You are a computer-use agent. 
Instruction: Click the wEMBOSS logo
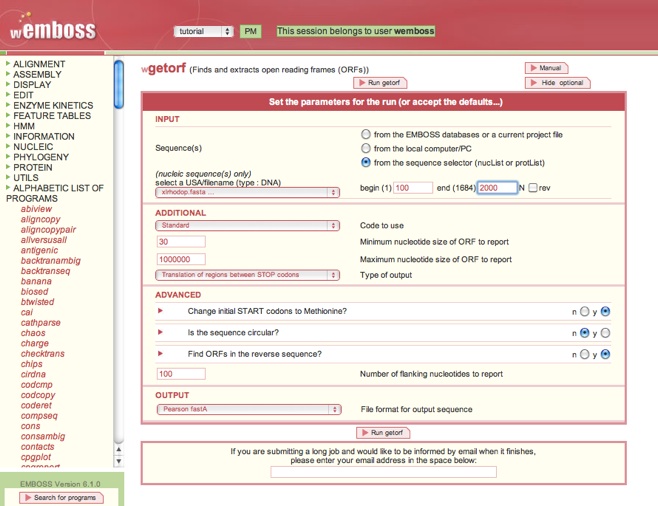pos(53,29)
